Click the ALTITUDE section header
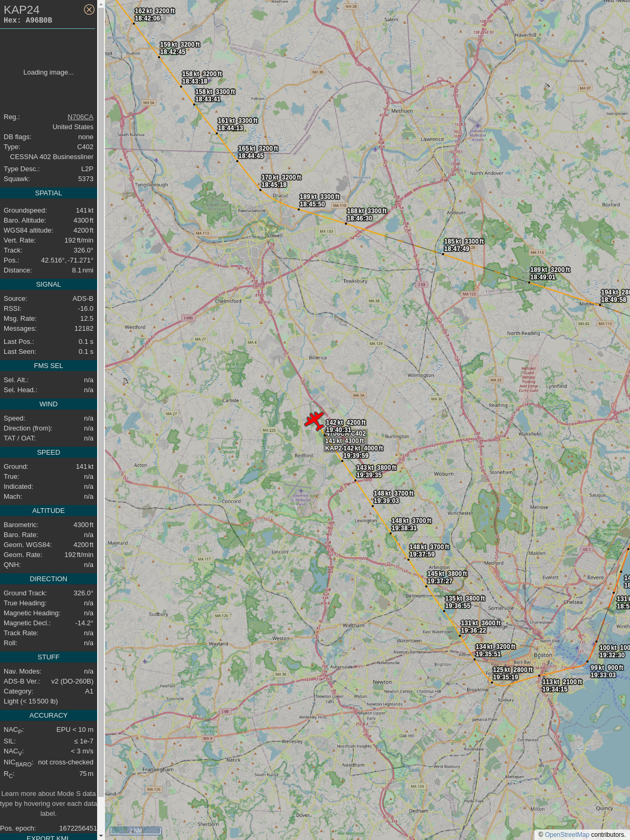 pyautogui.click(x=48, y=511)
